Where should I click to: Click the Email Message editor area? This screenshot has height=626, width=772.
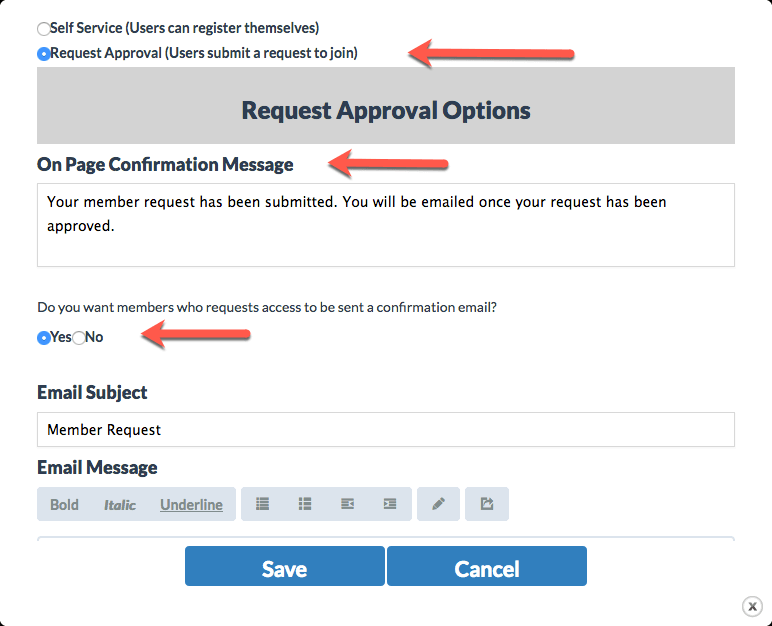coord(386,539)
